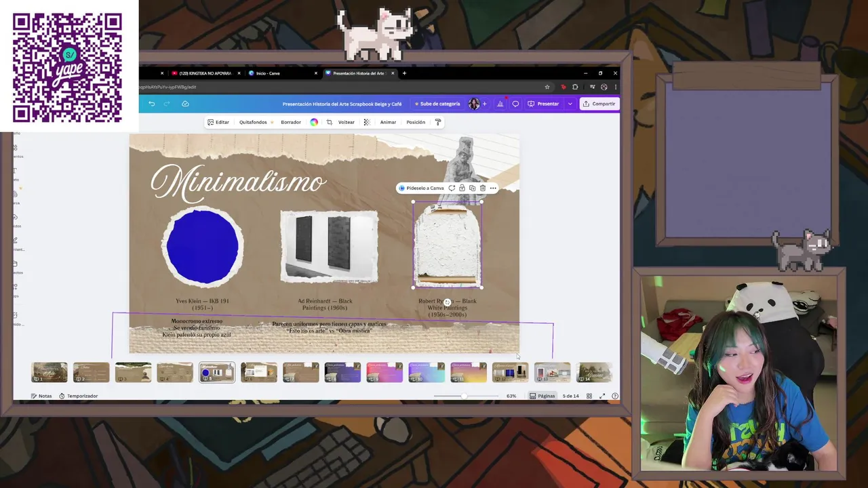868x488 pixels.
Task: Click the redo arrow in Canva header
Action: tap(167, 104)
